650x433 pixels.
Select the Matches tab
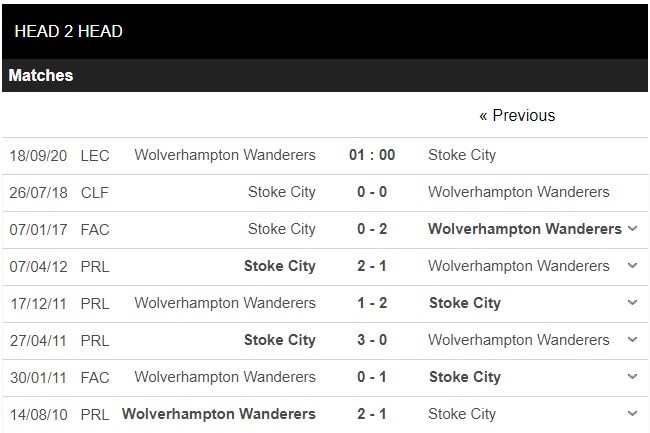tap(41, 75)
